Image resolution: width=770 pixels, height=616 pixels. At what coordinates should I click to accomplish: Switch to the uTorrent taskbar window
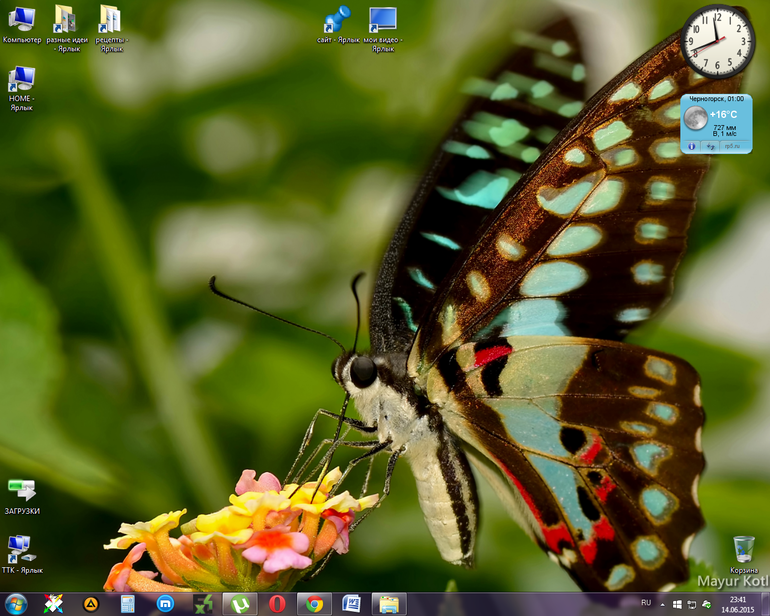[240, 604]
